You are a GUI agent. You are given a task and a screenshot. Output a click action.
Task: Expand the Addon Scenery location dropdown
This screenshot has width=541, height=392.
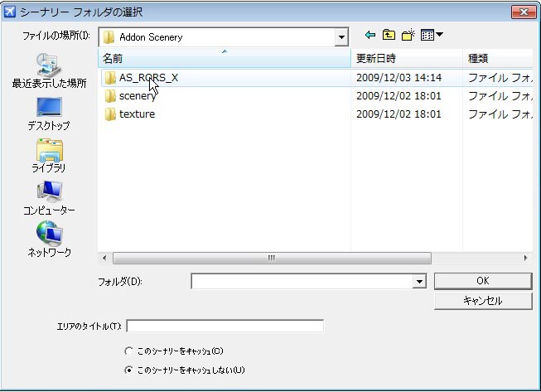341,37
